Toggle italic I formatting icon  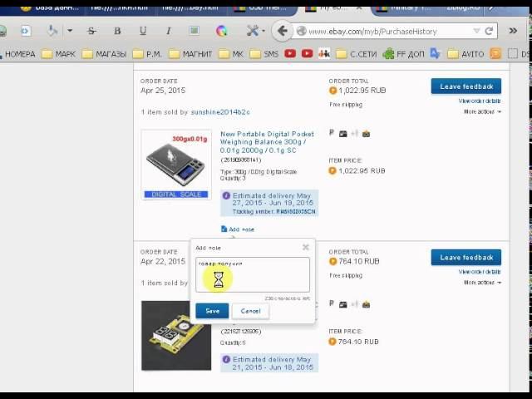[x=168, y=32]
